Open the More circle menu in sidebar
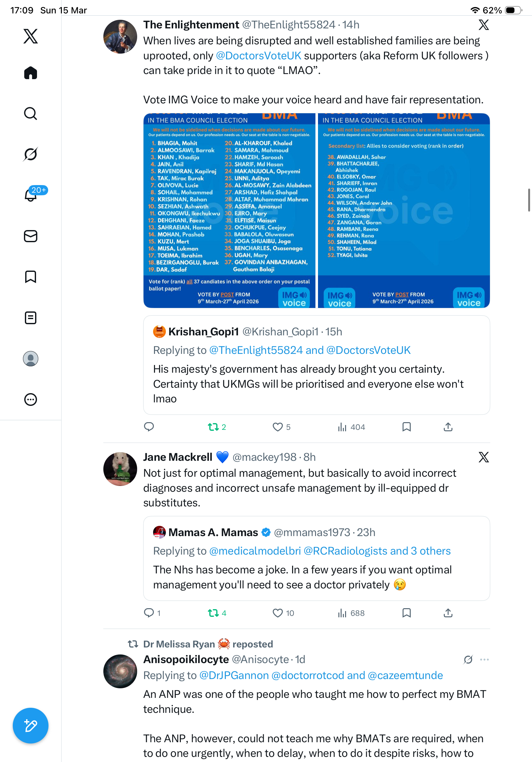Image resolution: width=532 pixels, height=762 pixels. click(x=31, y=399)
